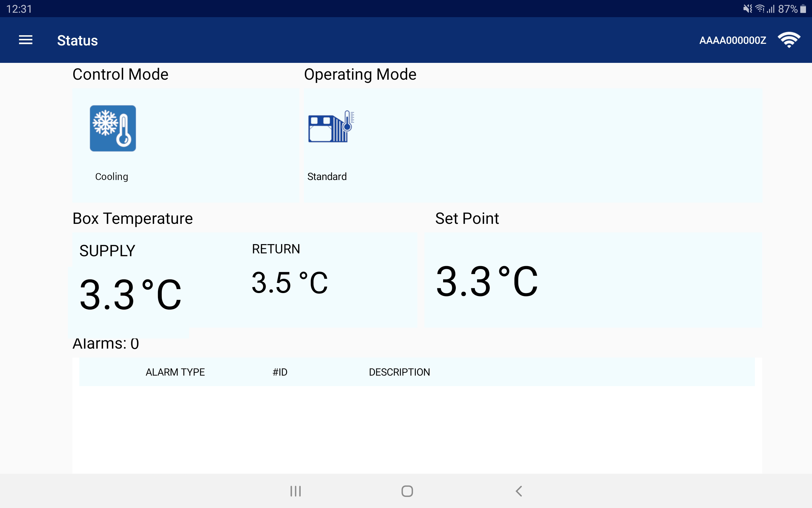
Task: Tap the Android recent apps button
Action: 296,491
